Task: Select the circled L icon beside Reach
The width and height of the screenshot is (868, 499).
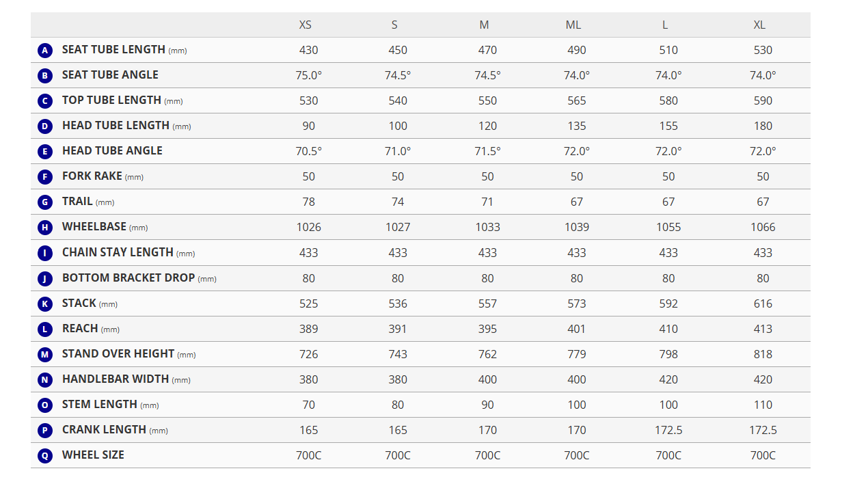Action: point(45,329)
